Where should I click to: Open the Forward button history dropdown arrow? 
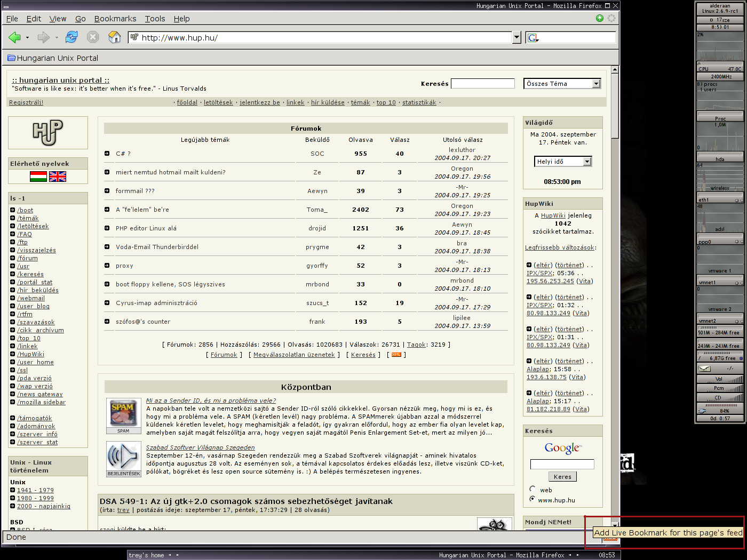pos(56,38)
